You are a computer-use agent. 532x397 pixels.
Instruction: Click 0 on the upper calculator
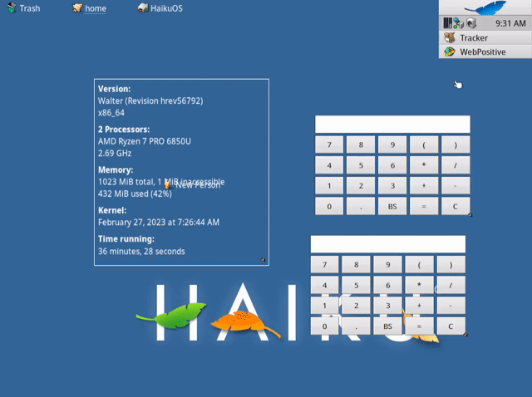point(329,207)
